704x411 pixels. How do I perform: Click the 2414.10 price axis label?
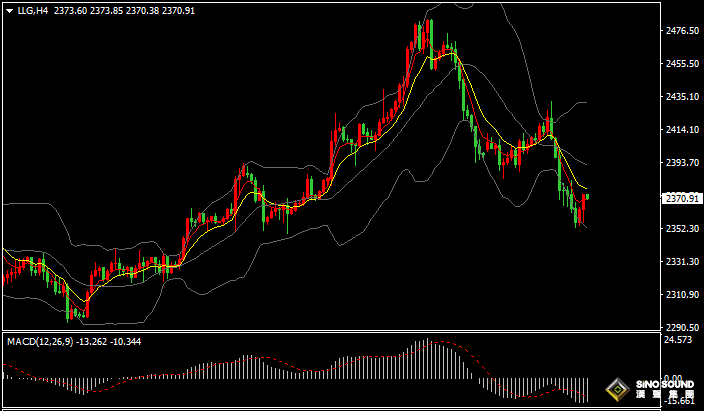pyautogui.click(x=681, y=130)
